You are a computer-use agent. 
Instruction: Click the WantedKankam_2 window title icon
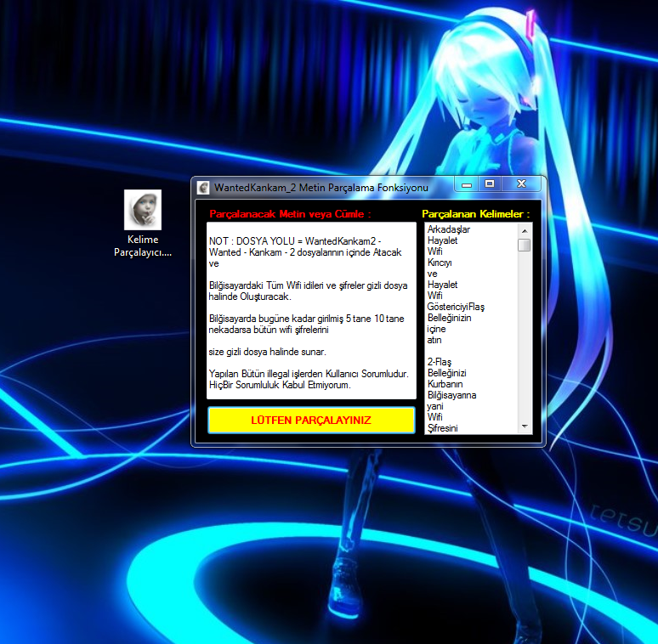coord(203,188)
